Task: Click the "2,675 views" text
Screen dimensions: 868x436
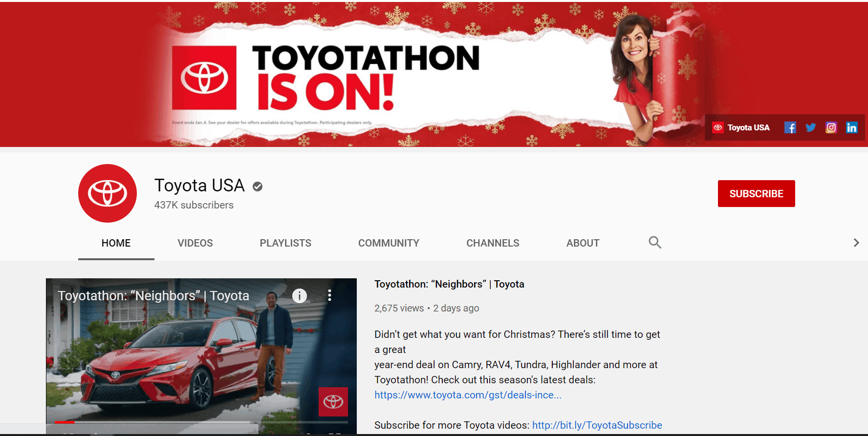Action: click(x=399, y=308)
